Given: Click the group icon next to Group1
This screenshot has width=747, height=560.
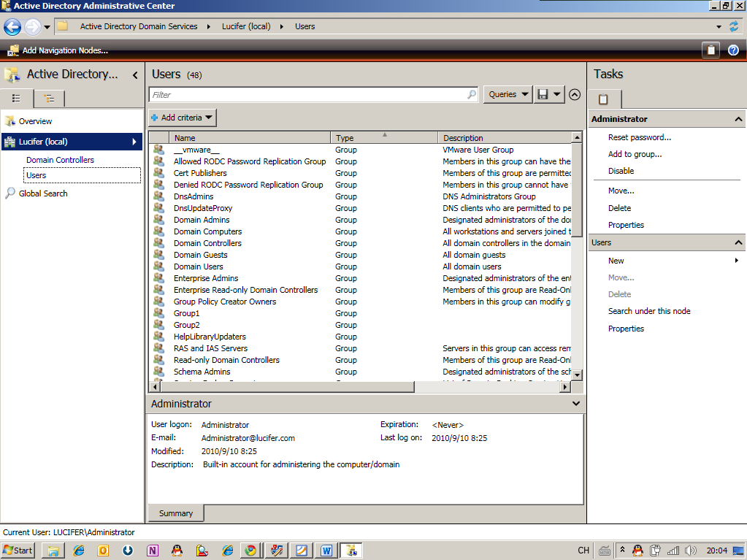Looking at the screenshot, I should click(x=158, y=313).
